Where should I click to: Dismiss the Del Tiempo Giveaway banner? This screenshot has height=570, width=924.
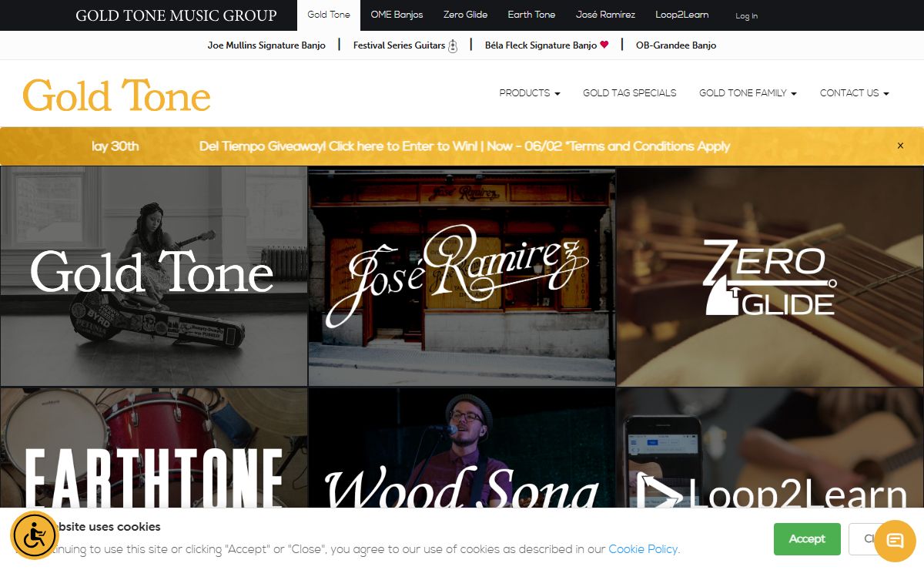[900, 146]
